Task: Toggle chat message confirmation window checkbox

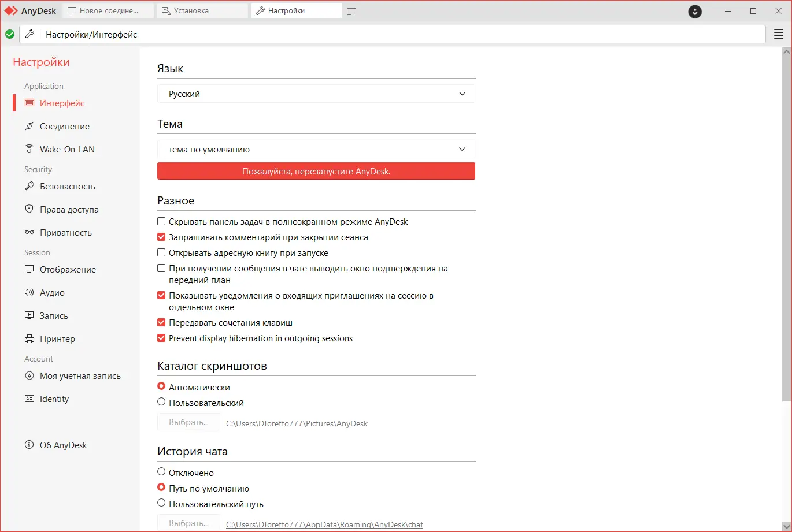Action: click(161, 269)
